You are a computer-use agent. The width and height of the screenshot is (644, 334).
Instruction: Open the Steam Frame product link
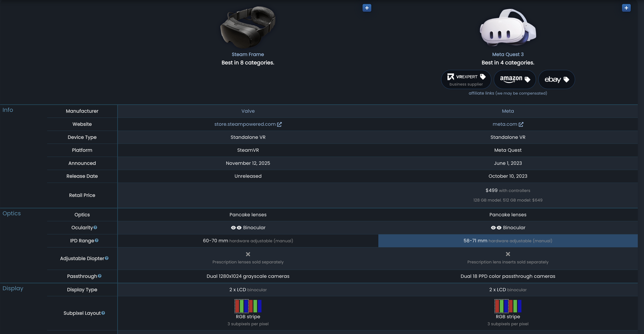click(x=248, y=54)
